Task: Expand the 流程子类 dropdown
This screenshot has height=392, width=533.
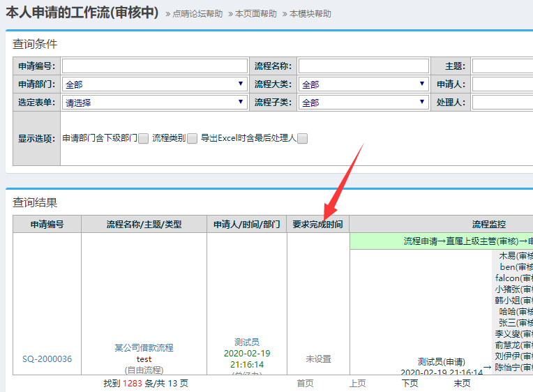Action: coord(363,103)
